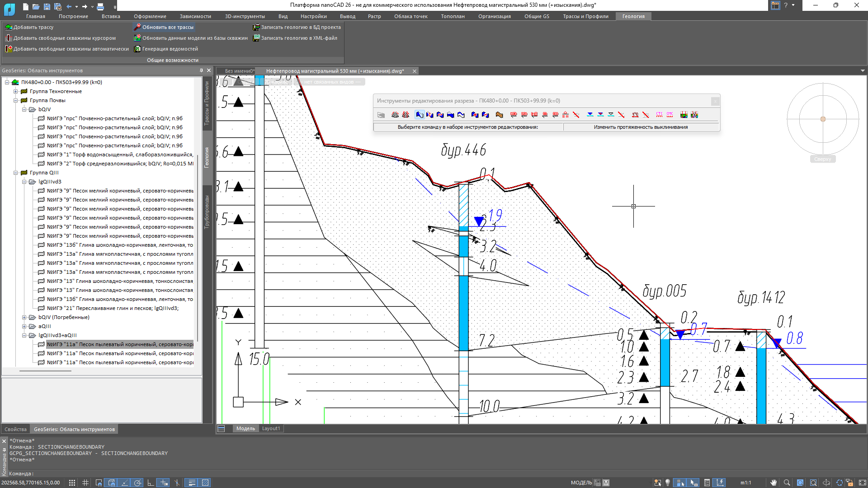Collapse the root ПК480+0.00 tree node
This screenshot has height=488, width=868.
pos(7,82)
